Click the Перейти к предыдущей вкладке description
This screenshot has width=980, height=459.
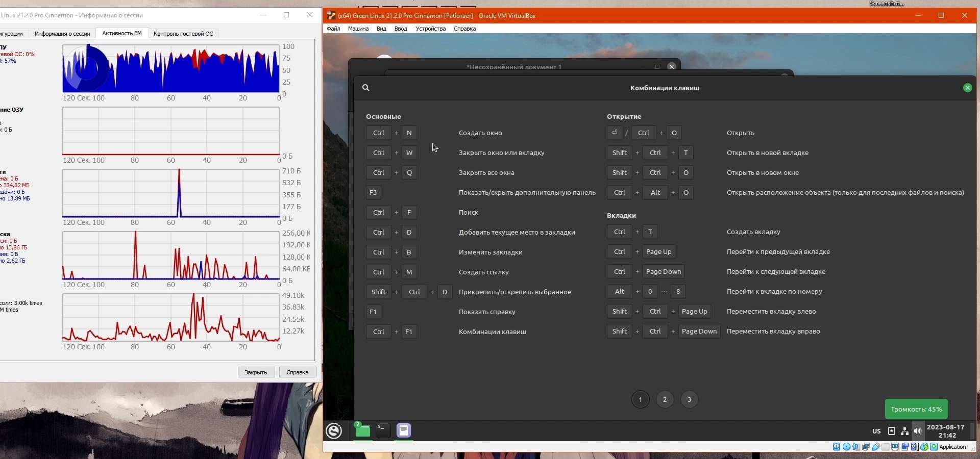point(778,252)
